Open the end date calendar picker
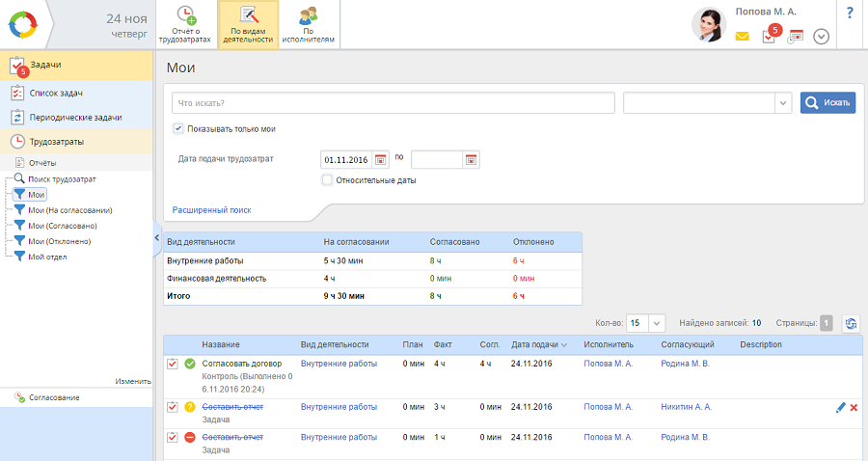The width and height of the screenshot is (868, 461). (471, 159)
